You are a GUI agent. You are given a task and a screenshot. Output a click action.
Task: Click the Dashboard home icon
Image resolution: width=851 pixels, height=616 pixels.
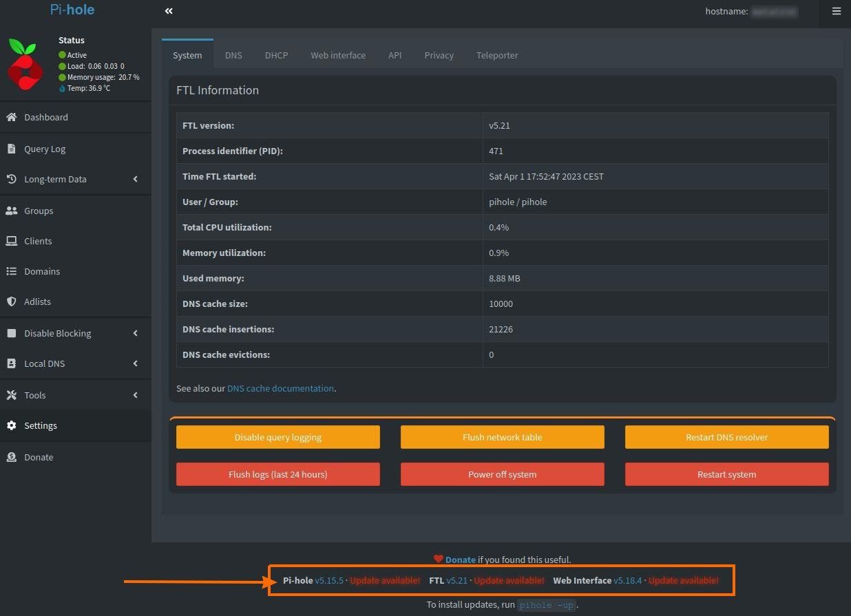pos(11,117)
